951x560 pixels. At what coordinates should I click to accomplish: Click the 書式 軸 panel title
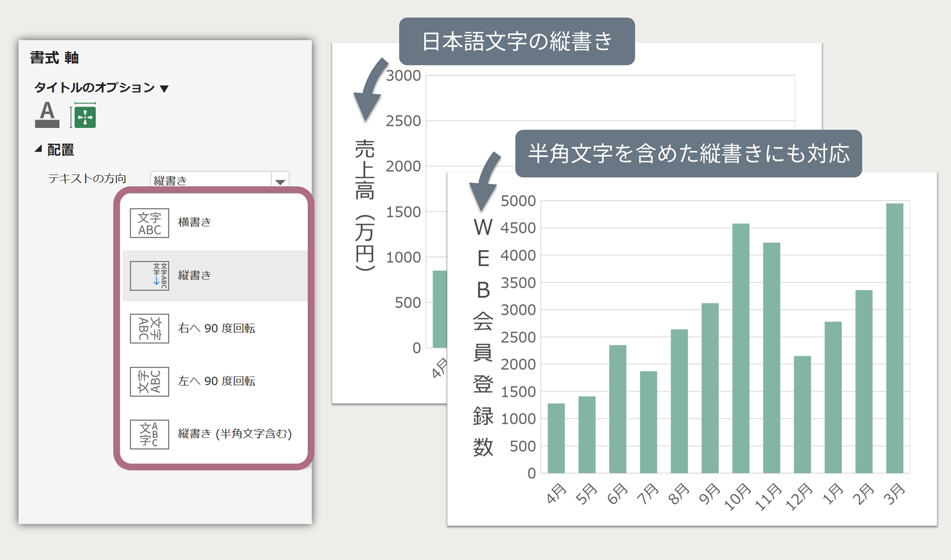point(54,58)
